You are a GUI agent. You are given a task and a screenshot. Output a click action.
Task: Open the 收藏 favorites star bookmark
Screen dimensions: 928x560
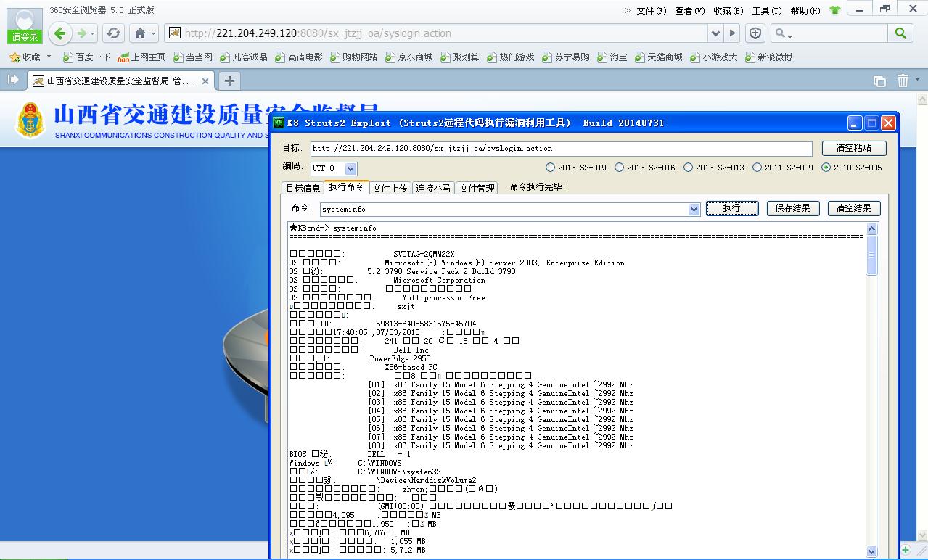click(25, 57)
